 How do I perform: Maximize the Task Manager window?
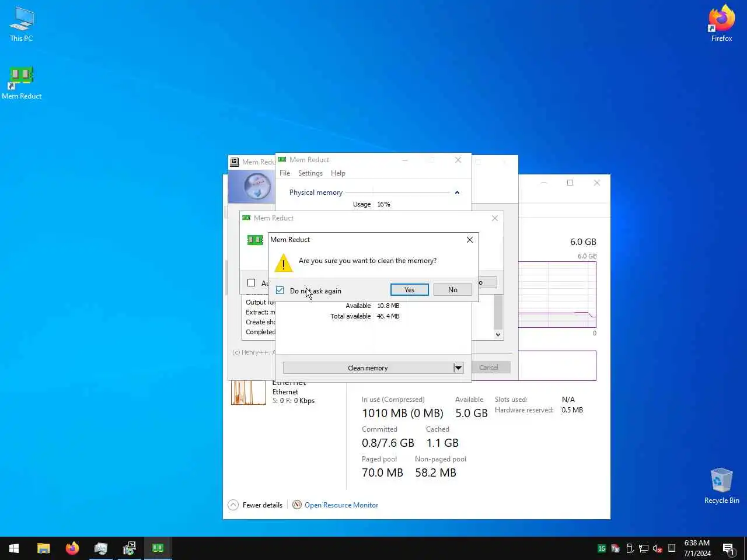click(570, 183)
